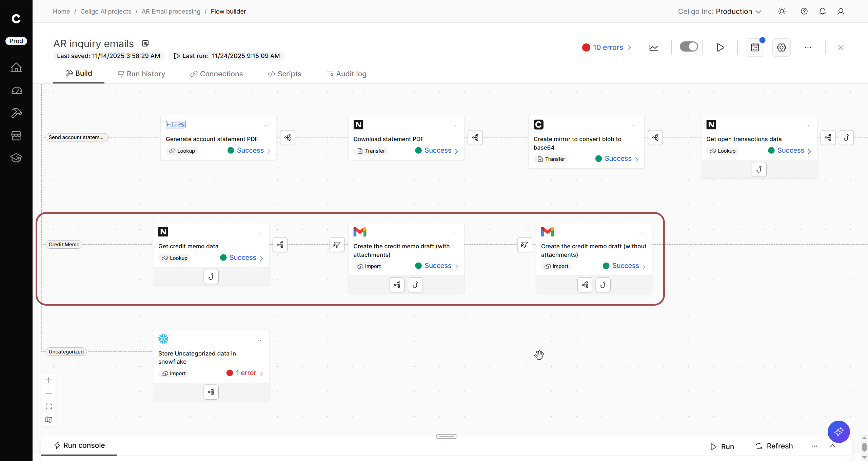Open the analytics line chart icon

653,47
